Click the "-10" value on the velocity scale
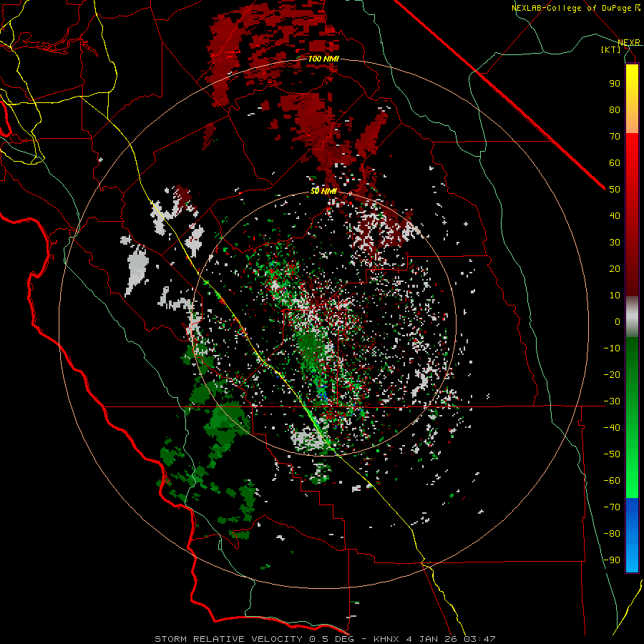This screenshot has height=644, width=644. point(612,348)
